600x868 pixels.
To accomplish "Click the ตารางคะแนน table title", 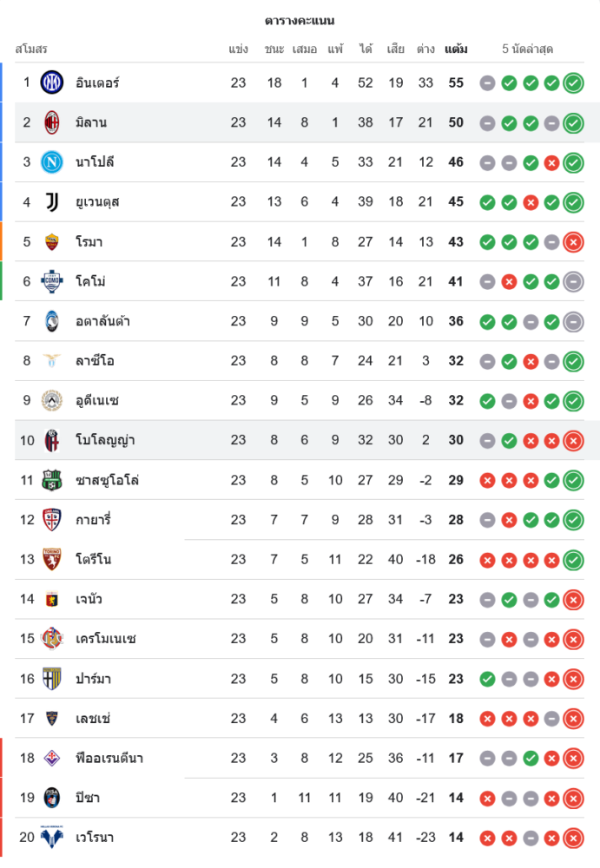I will coord(300,21).
